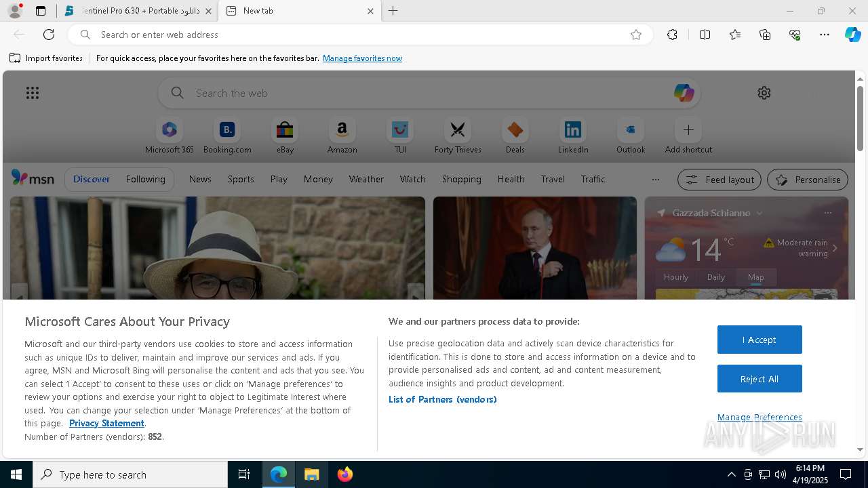
Task: Close the Sentinel Pro 6.30 tab
Action: click(x=208, y=11)
